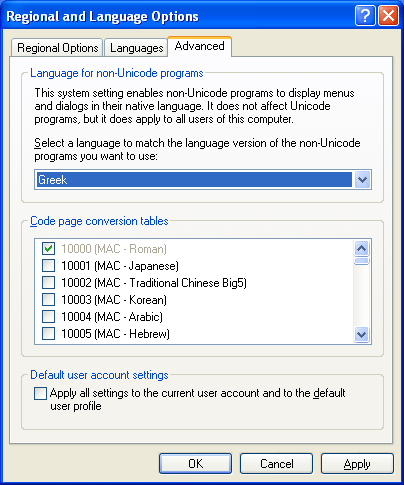The width and height of the screenshot is (404, 485).
Task: Enable Apply all settings to default user profile
Action: pyautogui.click(x=40, y=393)
